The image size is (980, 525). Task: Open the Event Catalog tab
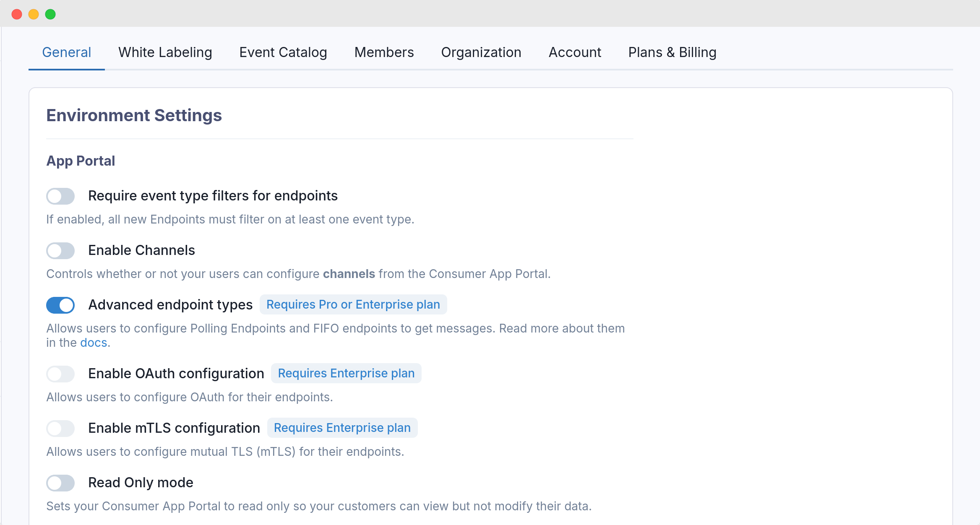[x=283, y=52]
